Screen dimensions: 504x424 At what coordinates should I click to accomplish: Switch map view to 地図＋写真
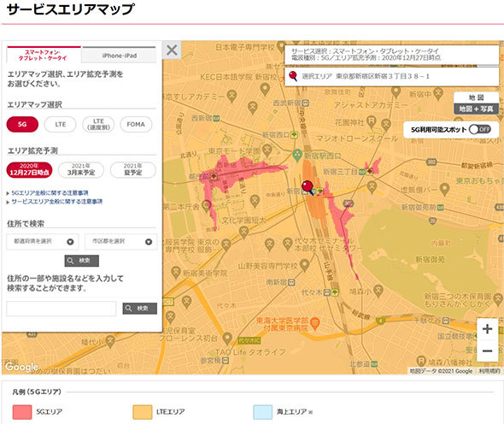pos(476,109)
